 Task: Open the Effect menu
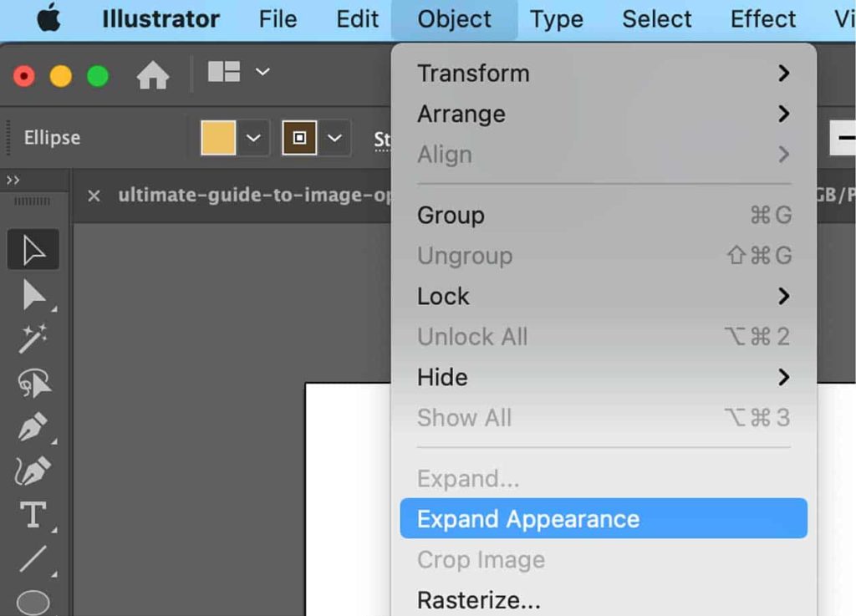click(762, 19)
